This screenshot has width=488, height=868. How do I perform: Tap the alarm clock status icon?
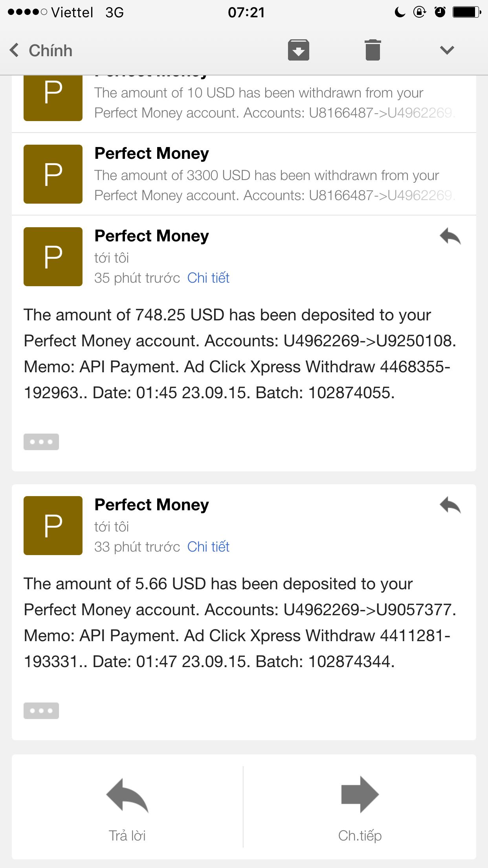[440, 12]
